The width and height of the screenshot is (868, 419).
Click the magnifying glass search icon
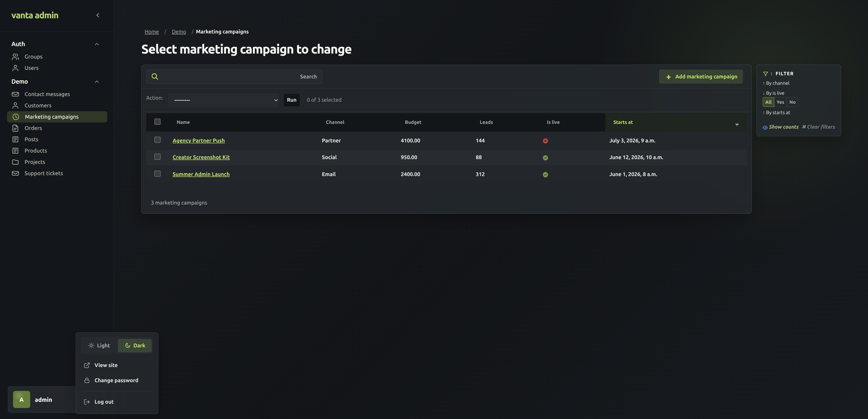click(155, 76)
